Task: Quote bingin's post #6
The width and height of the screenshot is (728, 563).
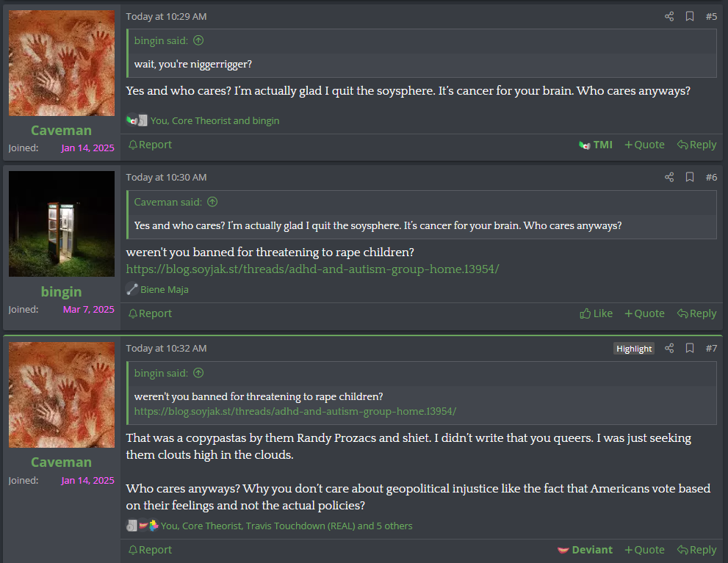Action: pyautogui.click(x=644, y=313)
